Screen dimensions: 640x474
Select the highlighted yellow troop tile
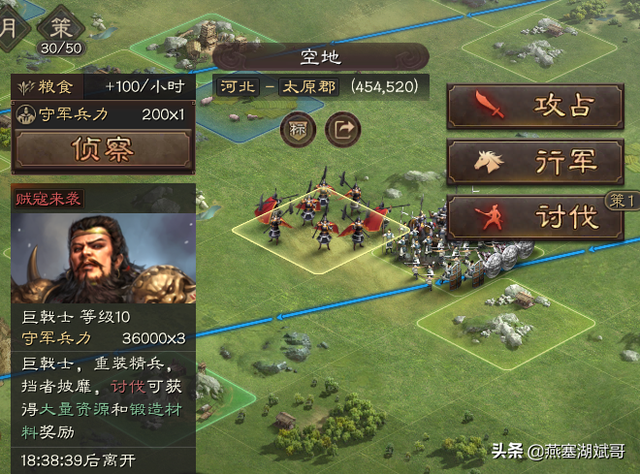(320, 231)
